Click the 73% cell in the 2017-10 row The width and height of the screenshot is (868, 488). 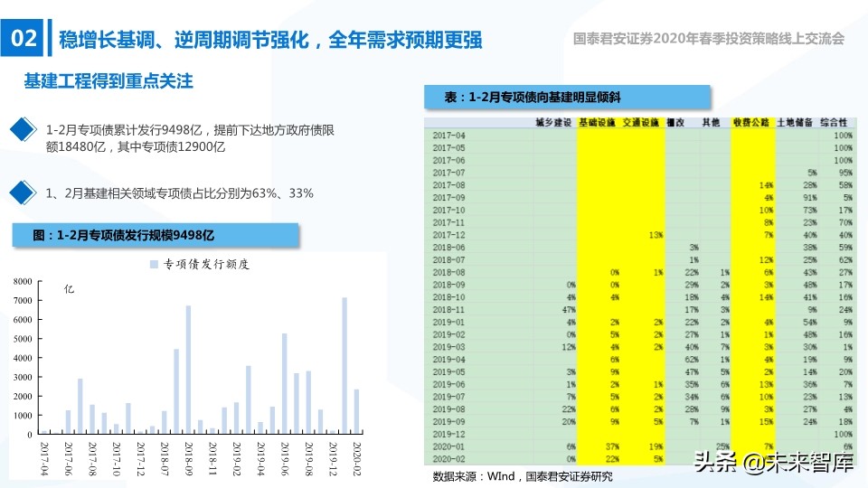(x=810, y=210)
